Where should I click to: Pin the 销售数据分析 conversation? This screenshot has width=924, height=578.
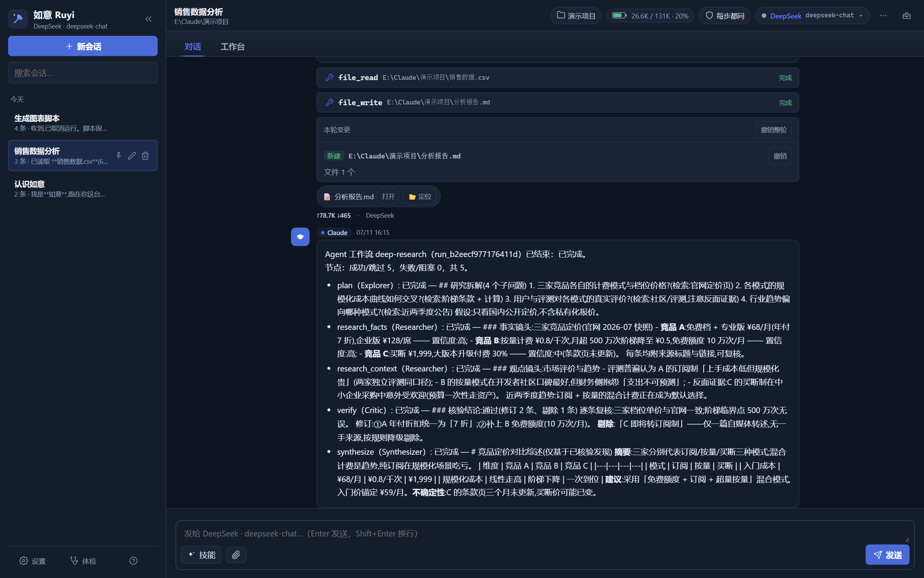click(119, 156)
